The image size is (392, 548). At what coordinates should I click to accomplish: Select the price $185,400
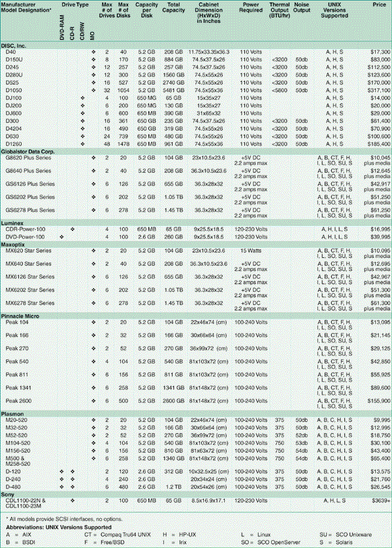(x=379, y=144)
